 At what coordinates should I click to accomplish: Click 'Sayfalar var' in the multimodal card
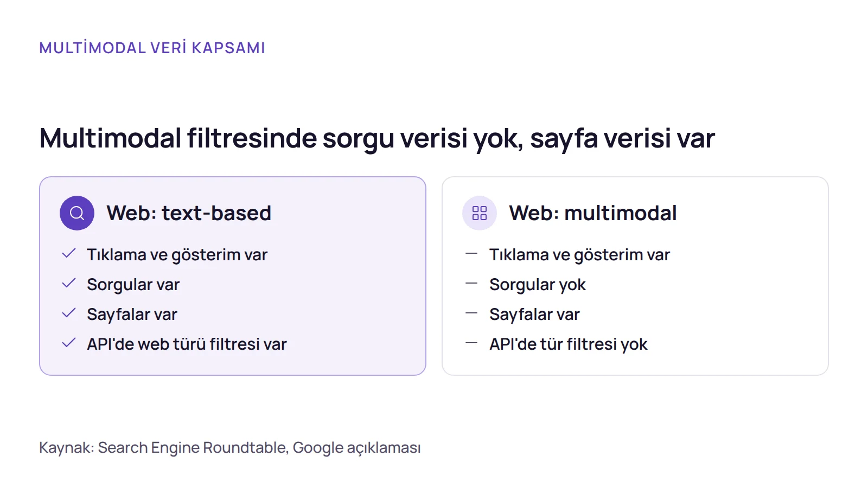point(535,314)
